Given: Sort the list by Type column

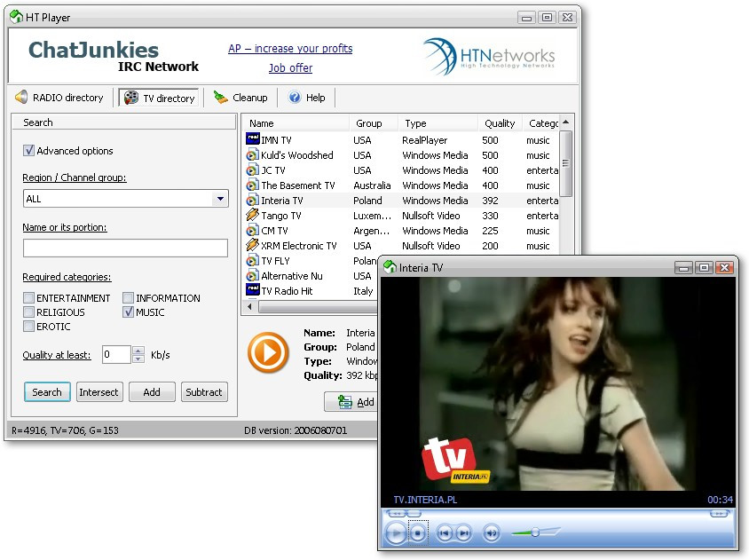Looking at the screenshot, I should click(x=438, y=123).
